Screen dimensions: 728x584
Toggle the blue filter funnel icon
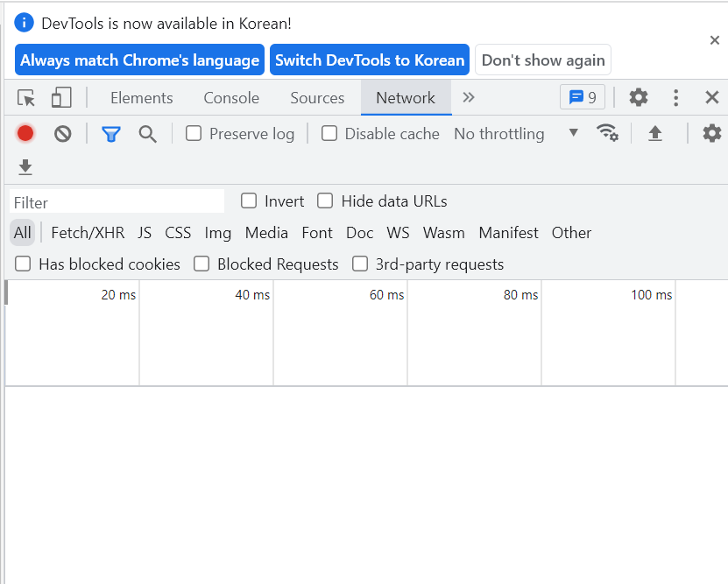[111, 134]
